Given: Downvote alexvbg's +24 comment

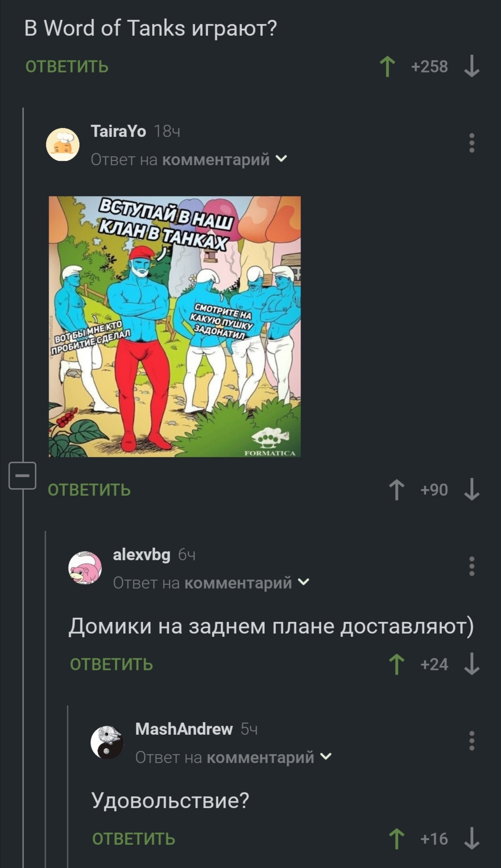Looking at the screenshot, I should (x=472, y=664).
